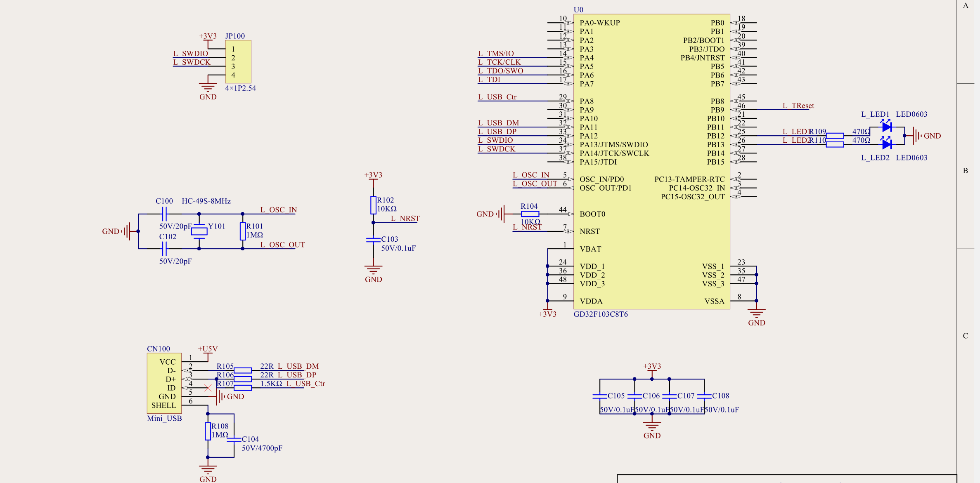Viewport: 980px width, 483px height.
Task: Click the no-connect X on the ID pin
Action: click(x=208, y=388)
